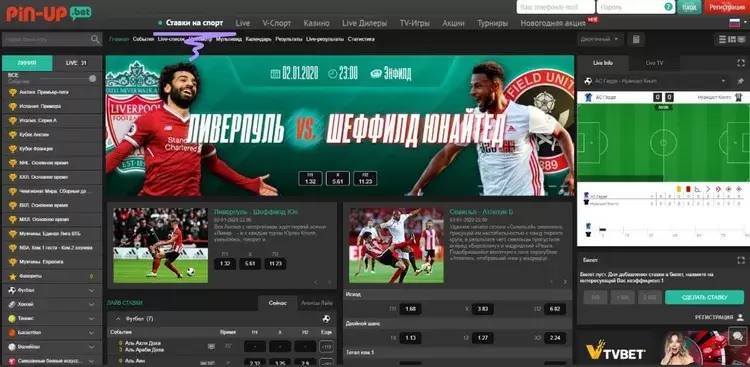
Task: Click the red Регистрация button
Action: [727, 7]
